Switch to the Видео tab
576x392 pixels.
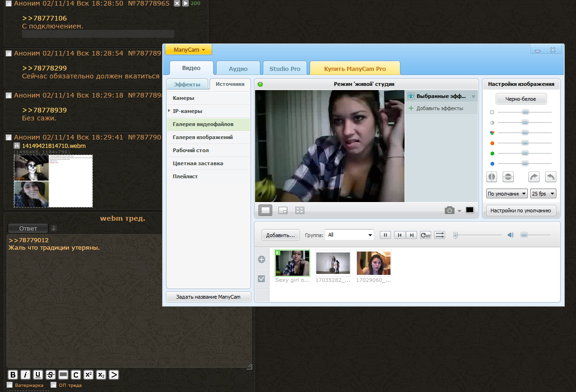191,68
